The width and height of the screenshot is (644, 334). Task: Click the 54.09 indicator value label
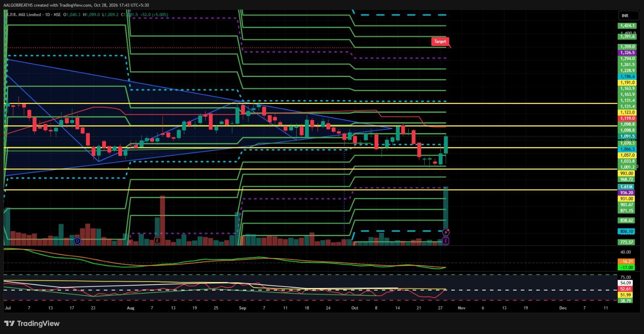coord(626,283)
